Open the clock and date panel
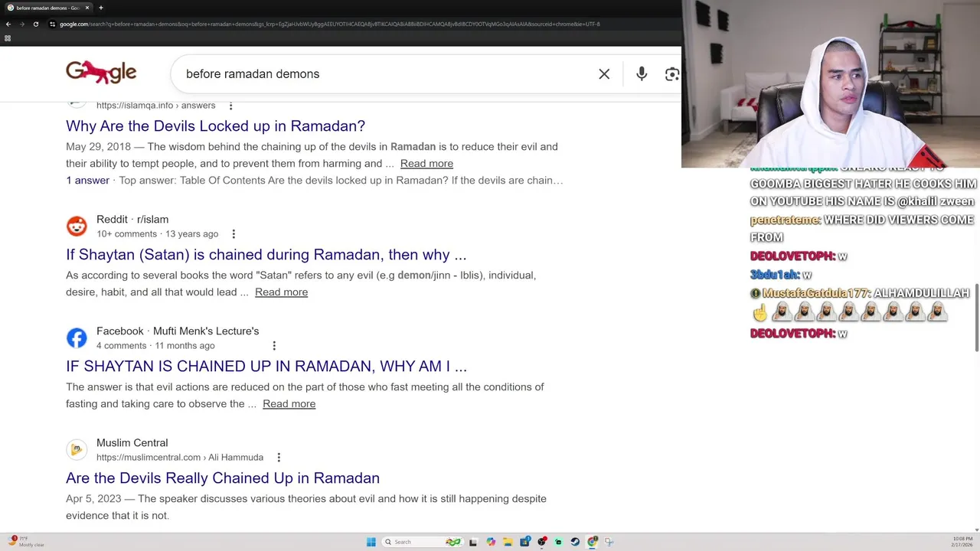This screenshot has width=980, height=551. point(962,542)
